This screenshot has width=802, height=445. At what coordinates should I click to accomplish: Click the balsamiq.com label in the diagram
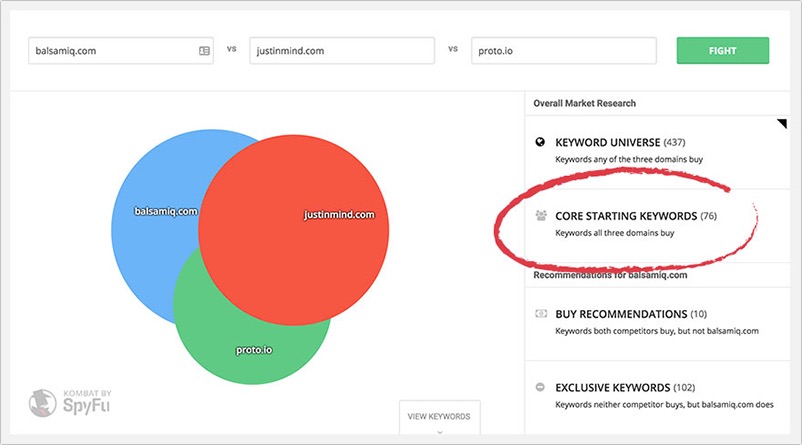click(x=166, y=211)
